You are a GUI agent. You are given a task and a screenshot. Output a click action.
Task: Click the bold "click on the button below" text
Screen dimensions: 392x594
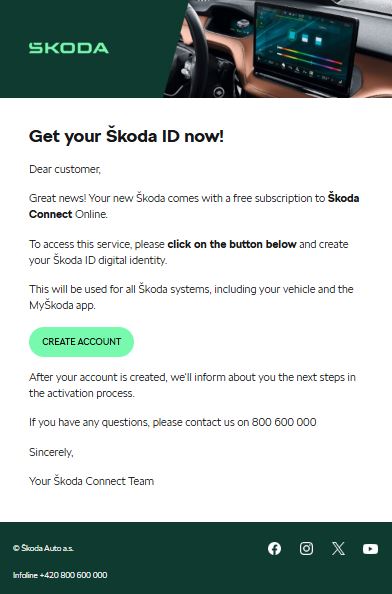click(232, 244)
